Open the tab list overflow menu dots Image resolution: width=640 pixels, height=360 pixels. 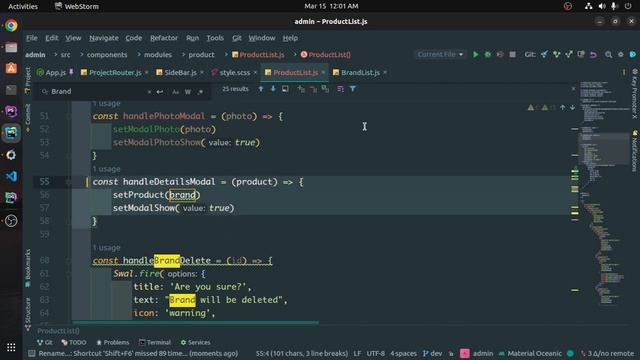[x=624, y=72]
